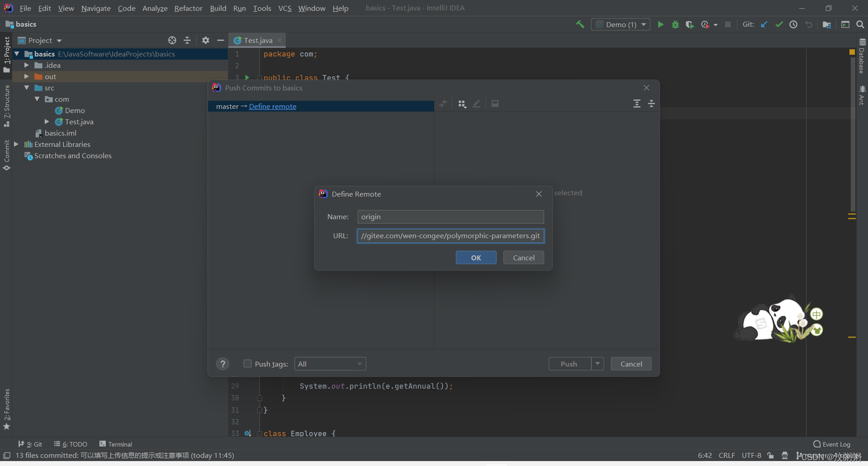This screenshot has height=466, width=868.
Task: Click the remote Name field
Action: click(450, 217)
